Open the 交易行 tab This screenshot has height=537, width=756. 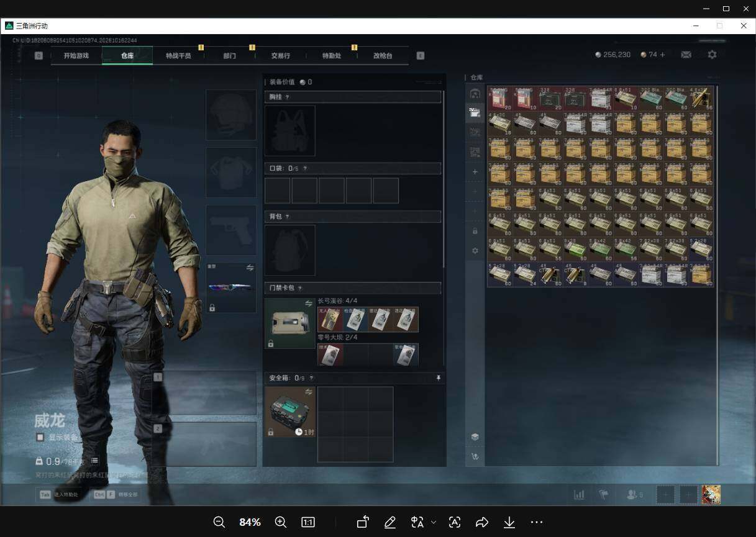281,56
